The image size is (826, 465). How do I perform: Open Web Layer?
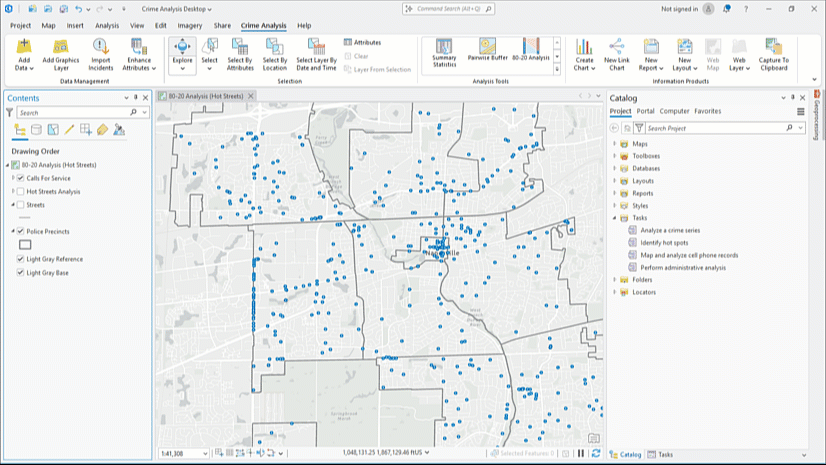pyautogui.click(x=739, y=55)
